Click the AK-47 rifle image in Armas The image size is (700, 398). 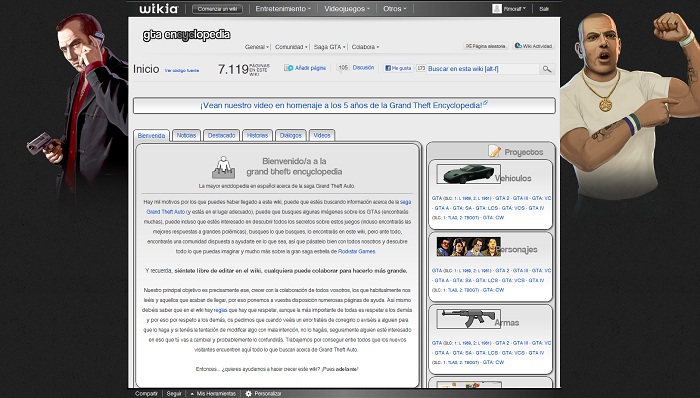tap(468, 319)
